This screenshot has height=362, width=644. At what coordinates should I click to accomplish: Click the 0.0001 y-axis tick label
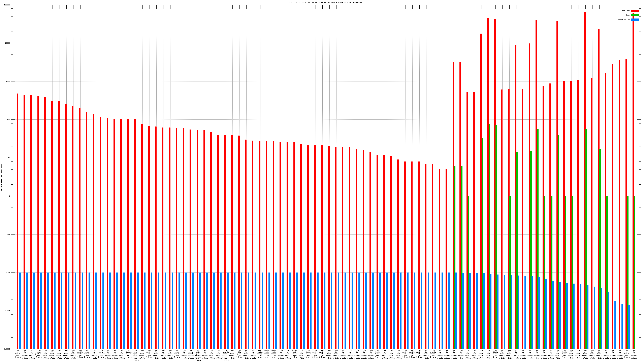(7, 349)
